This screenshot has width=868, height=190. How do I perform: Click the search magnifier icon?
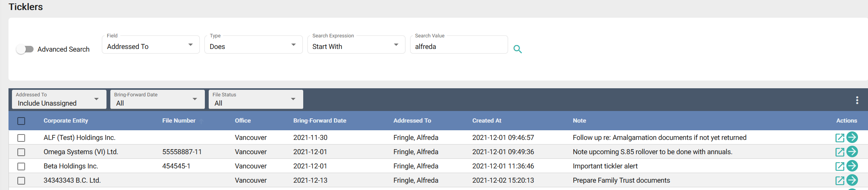[517, 49]
